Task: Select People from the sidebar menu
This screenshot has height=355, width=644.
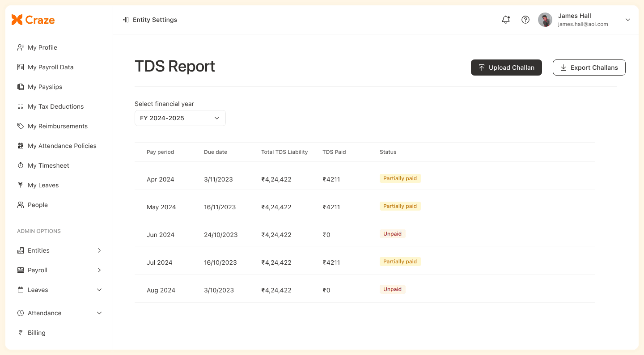Action: pos(38,205)
